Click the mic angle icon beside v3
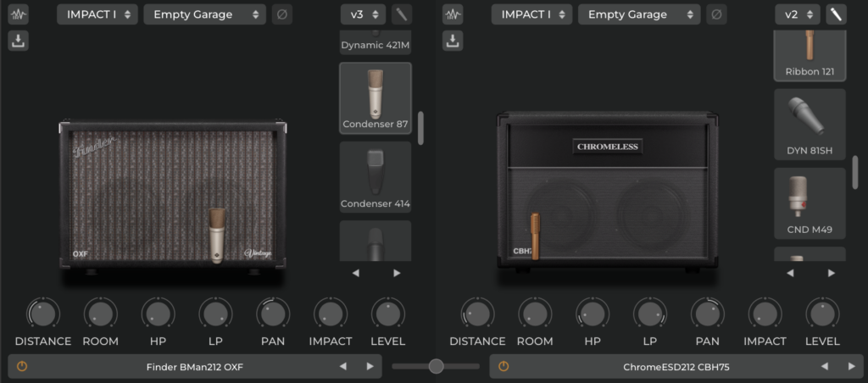 402,14
